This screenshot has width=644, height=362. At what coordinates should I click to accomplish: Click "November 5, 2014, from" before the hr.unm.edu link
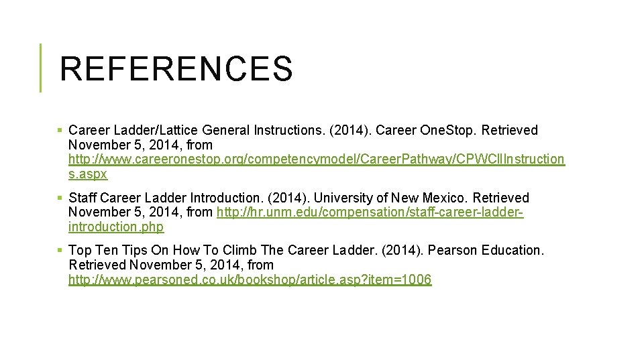[x=140, y=213]
